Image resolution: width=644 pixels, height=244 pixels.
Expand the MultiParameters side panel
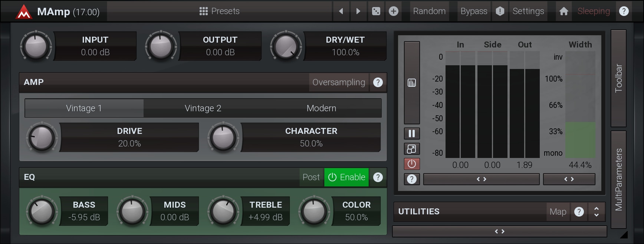(x=618, y=179)
